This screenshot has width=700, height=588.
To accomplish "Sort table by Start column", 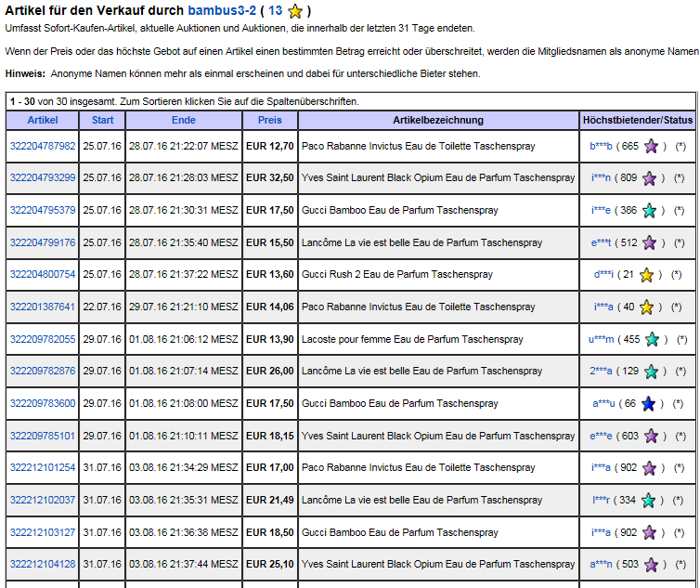I will [x=103, y=120].
